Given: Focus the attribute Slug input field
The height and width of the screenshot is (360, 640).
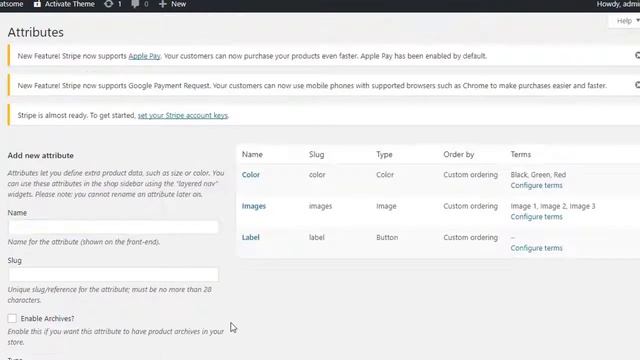Looking at the screenshot, I should pyautogui.click(x=113, y=274).
